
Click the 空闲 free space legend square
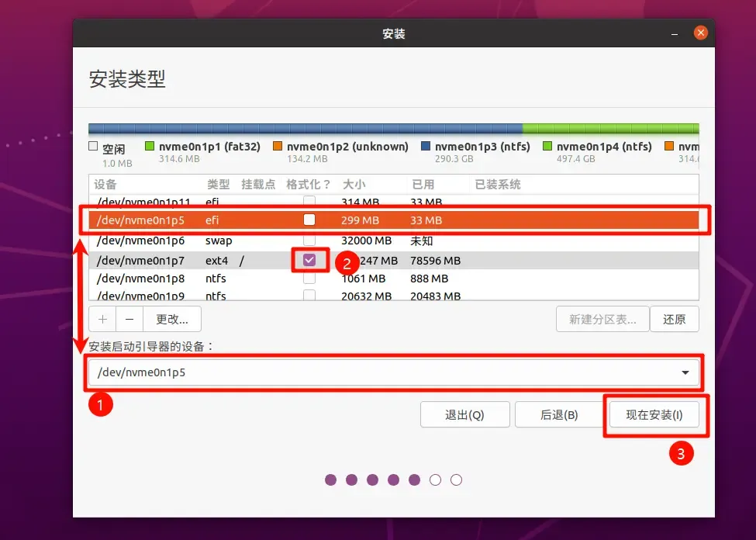[93, 146]
